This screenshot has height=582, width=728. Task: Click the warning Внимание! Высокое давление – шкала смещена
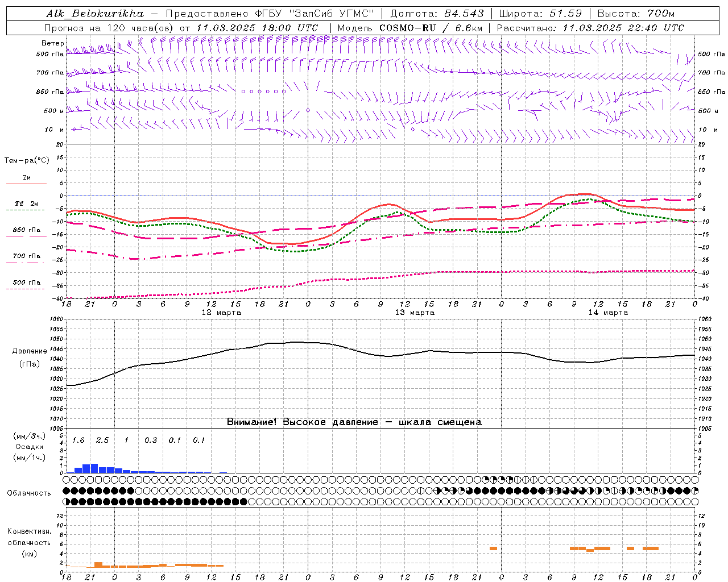coord(354,422)
